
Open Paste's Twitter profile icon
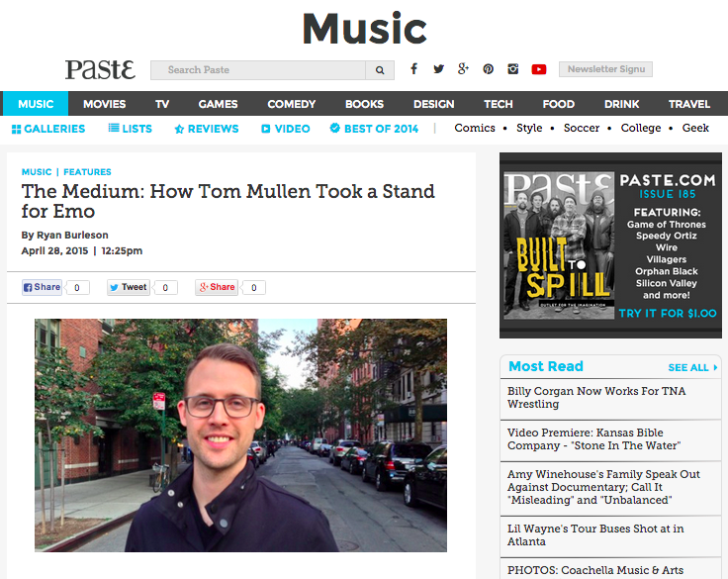(438, 69)
